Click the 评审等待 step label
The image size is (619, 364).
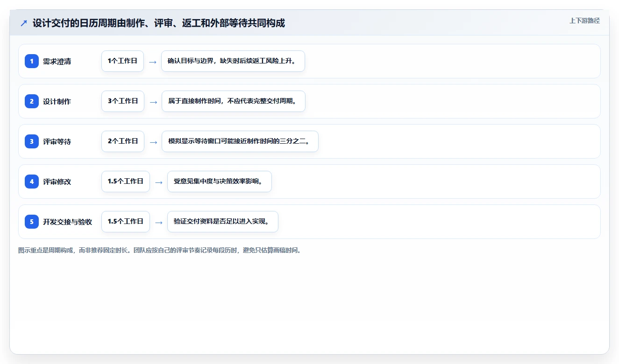click(x=57, y=141)
